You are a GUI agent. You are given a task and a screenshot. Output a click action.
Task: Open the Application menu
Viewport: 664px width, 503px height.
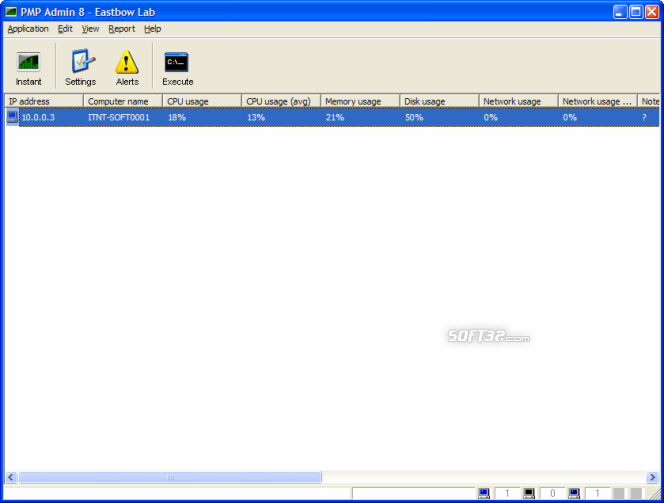[x=28, y=29]
